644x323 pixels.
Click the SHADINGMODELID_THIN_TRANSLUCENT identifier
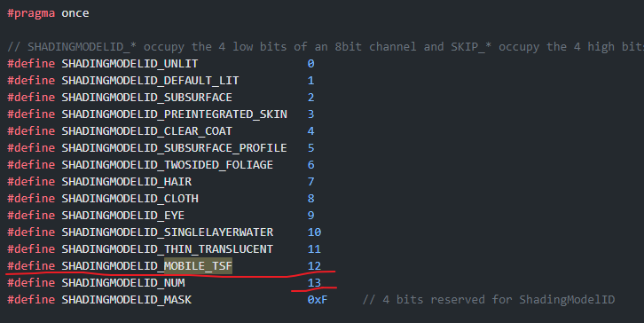[167, 249]
